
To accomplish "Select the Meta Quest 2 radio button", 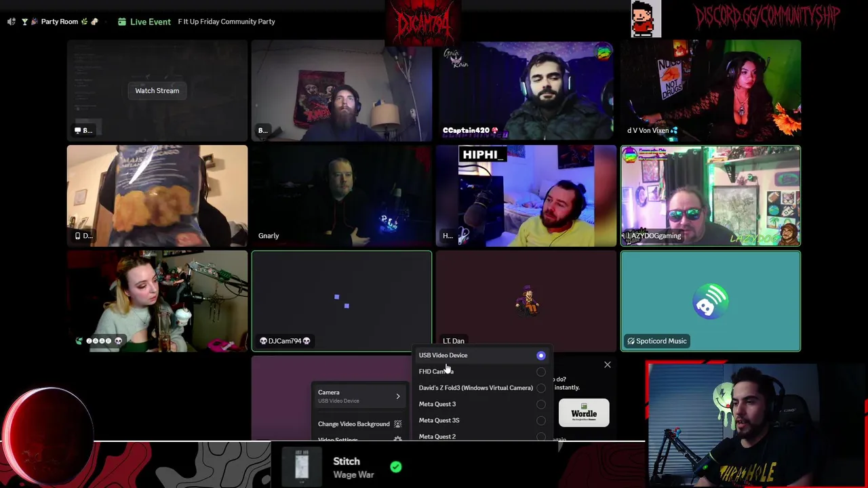I will tap(540, 436).
